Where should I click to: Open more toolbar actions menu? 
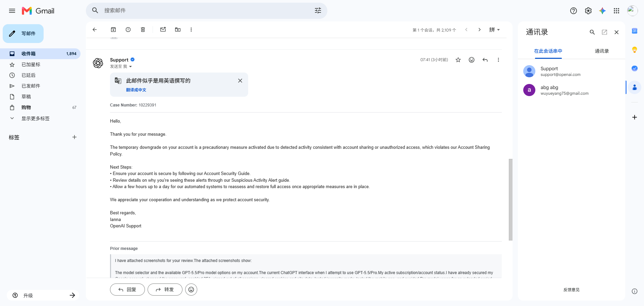(x=191, y=30)
